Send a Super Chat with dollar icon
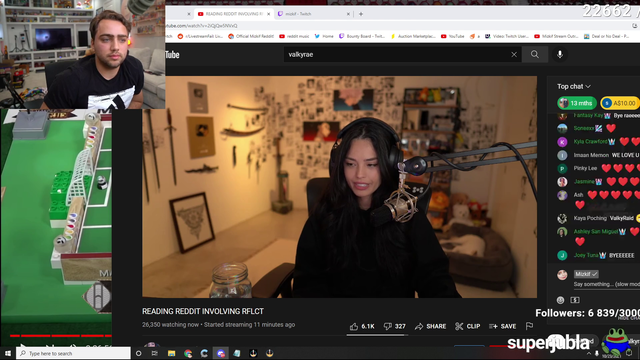This screenshot has width=640, height=360. tap(575, 300)
